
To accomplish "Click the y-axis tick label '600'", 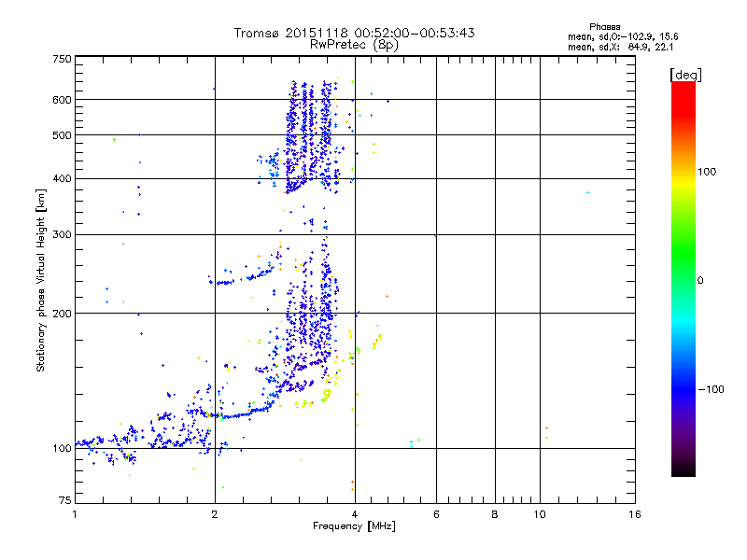I will (63, 100).
